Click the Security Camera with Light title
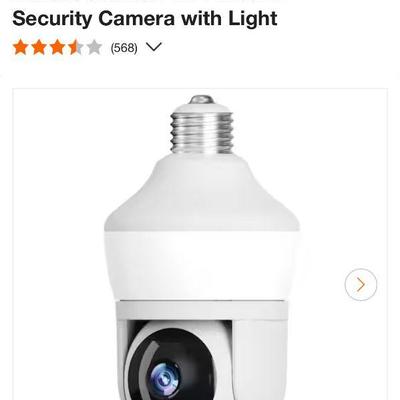This screenshot has height=400, width=400. [x=145, y=18]
